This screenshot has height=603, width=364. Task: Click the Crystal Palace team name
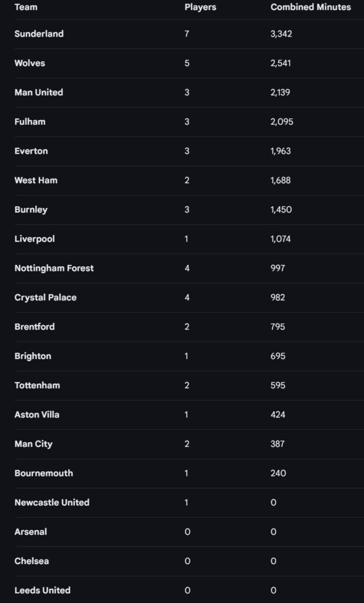pyautogui.click(x=45, y=297)
